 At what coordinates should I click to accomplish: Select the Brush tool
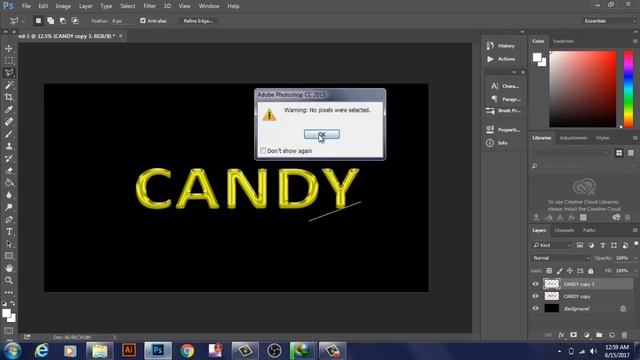click(x=9, y=134)
